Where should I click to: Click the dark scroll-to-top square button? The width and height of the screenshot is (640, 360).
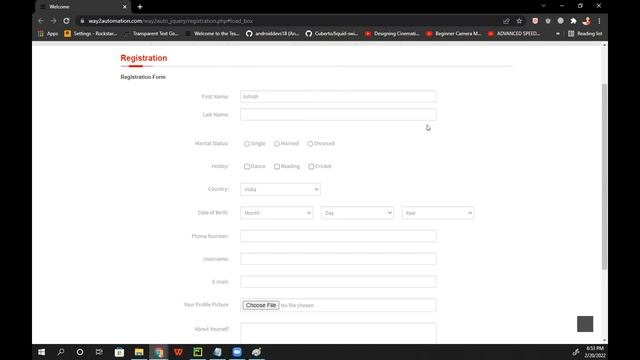[585, 324]
